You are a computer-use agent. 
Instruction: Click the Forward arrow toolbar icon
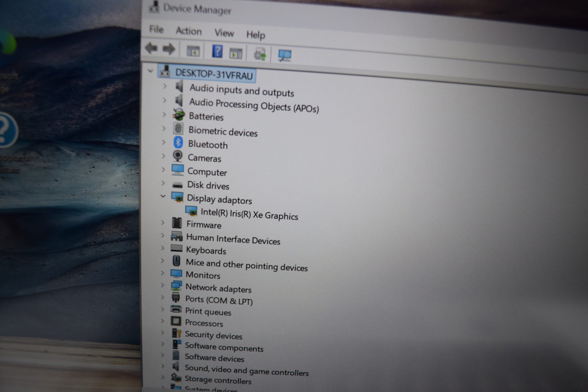pyautogui.click(x=169, y=49)
